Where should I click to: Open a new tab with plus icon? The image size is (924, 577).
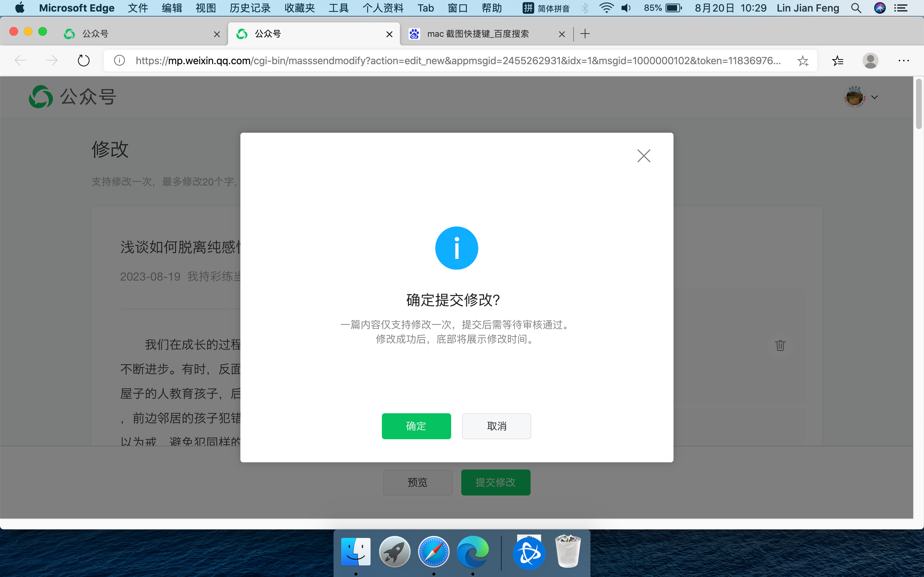(x=585, y=34)
